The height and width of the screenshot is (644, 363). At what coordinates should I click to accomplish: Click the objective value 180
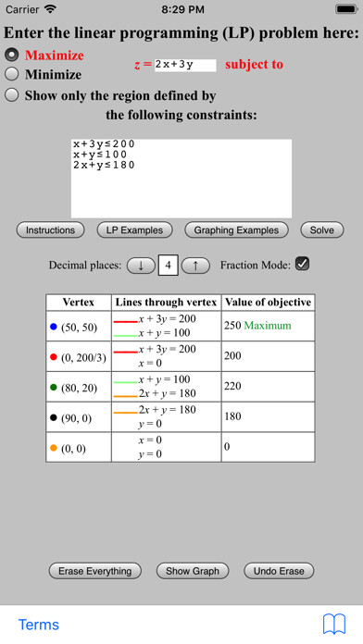click(x=232, y=416)
